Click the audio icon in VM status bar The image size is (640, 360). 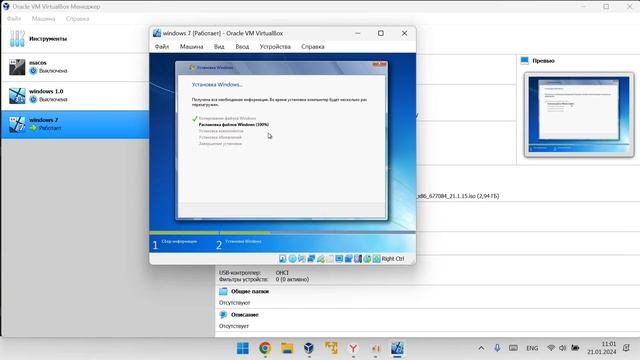tap(302, 259)
